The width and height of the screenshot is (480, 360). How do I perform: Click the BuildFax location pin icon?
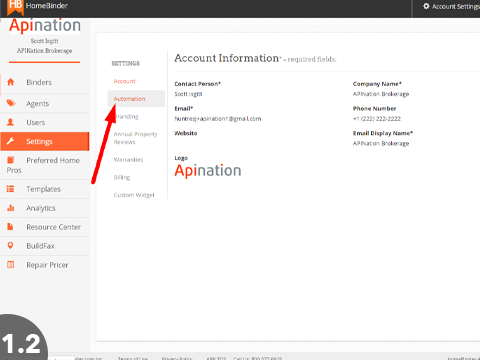[10, 246]
